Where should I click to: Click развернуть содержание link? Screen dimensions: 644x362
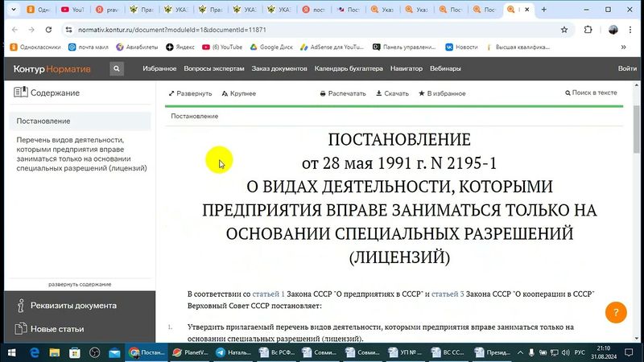click(x=80, y=284)
